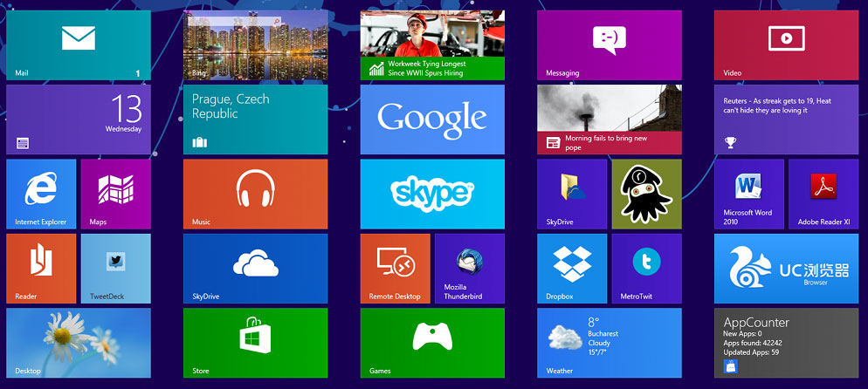The width and height of the screenshot is (868, 389).
Task: Launch Mozilla Thunderbird tile
Action: pos(469,268)
